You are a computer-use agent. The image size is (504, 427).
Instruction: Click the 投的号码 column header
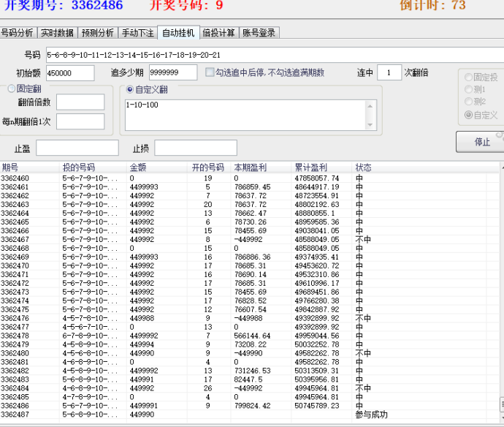(93, 167)
